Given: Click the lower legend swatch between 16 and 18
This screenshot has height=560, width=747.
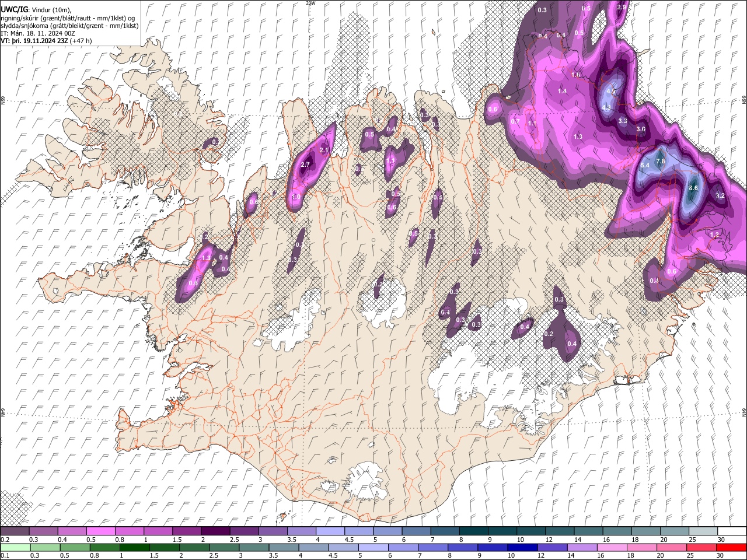Looking at the screenshot, I should [x=611, y=547].
